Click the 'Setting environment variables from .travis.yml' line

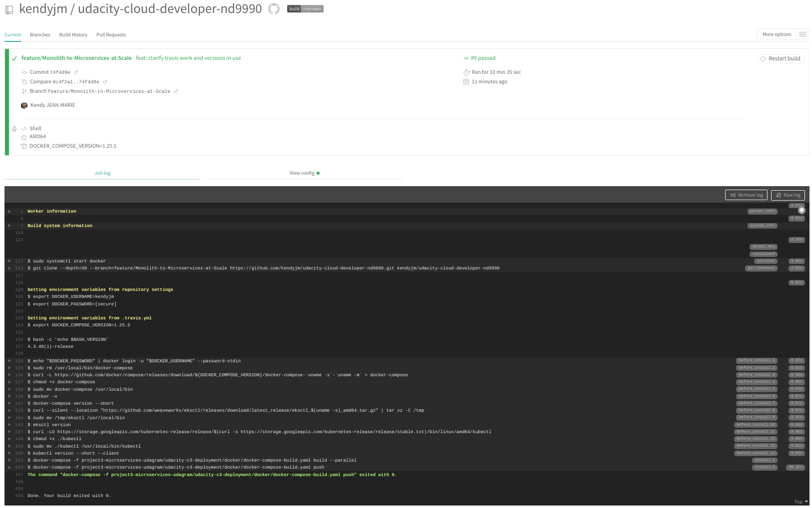89,318
